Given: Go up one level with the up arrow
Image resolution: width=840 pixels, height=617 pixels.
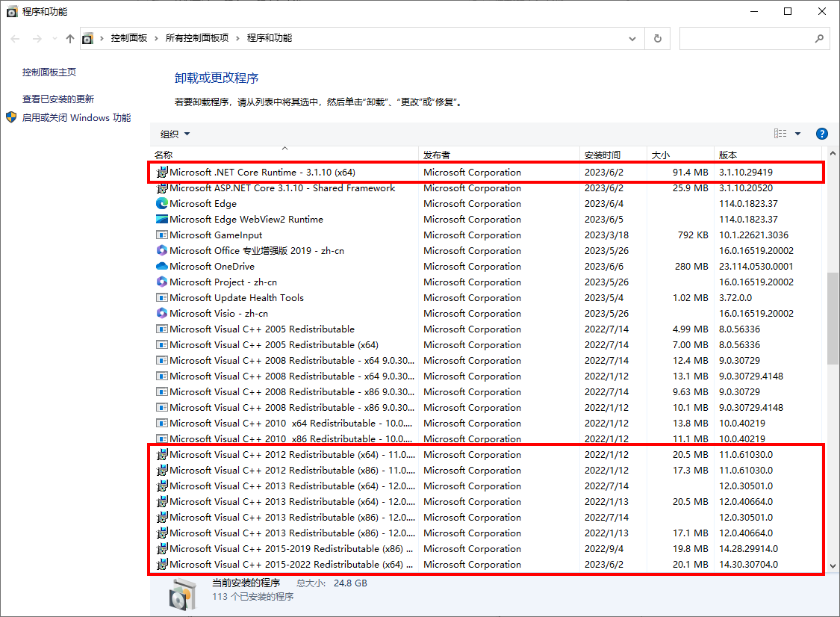Looking at the screenshot, I should coord(70,39).
